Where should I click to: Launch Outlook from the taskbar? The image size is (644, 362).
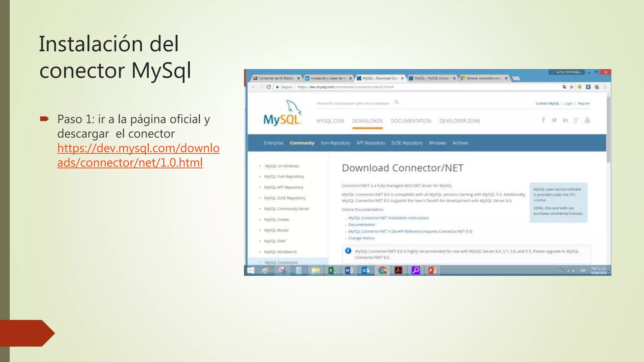tap(365, 271)
